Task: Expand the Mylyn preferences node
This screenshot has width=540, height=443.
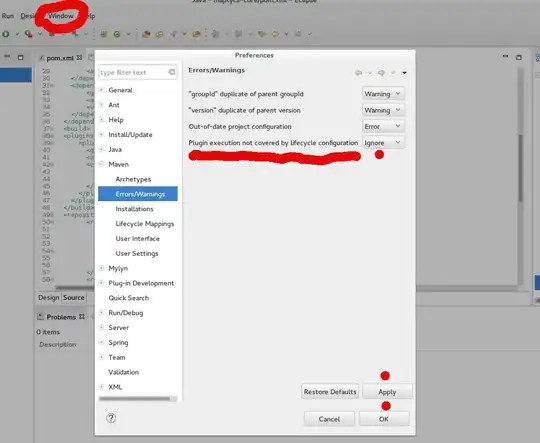Action: 102,268
